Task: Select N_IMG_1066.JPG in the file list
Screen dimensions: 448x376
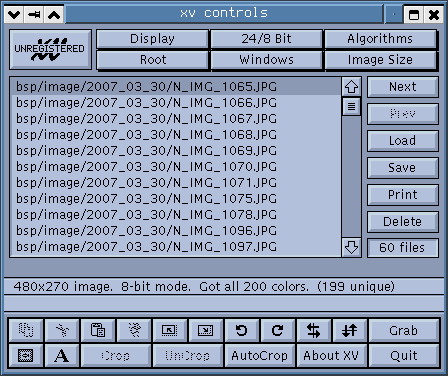Action: [x=175, y=103]
